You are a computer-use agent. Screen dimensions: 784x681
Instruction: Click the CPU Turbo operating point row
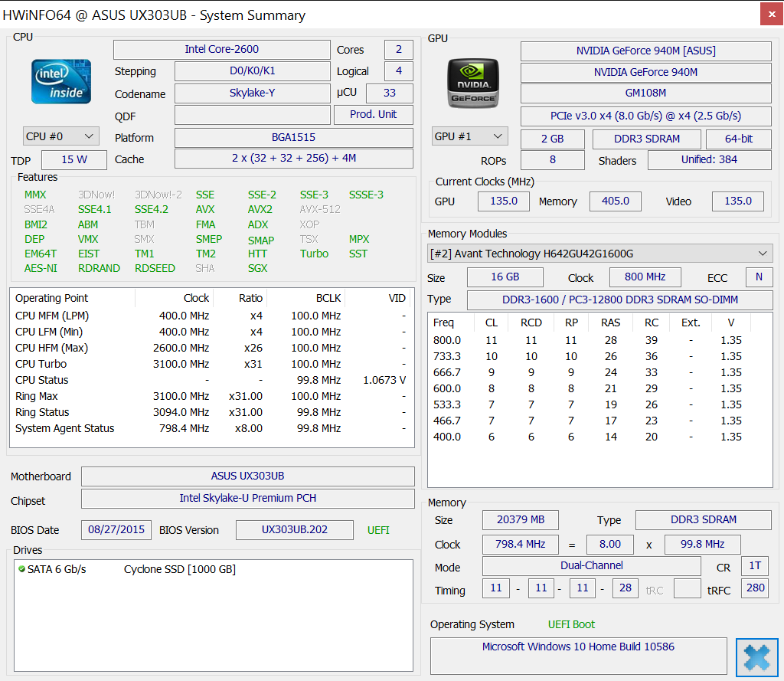click(212, 364)
